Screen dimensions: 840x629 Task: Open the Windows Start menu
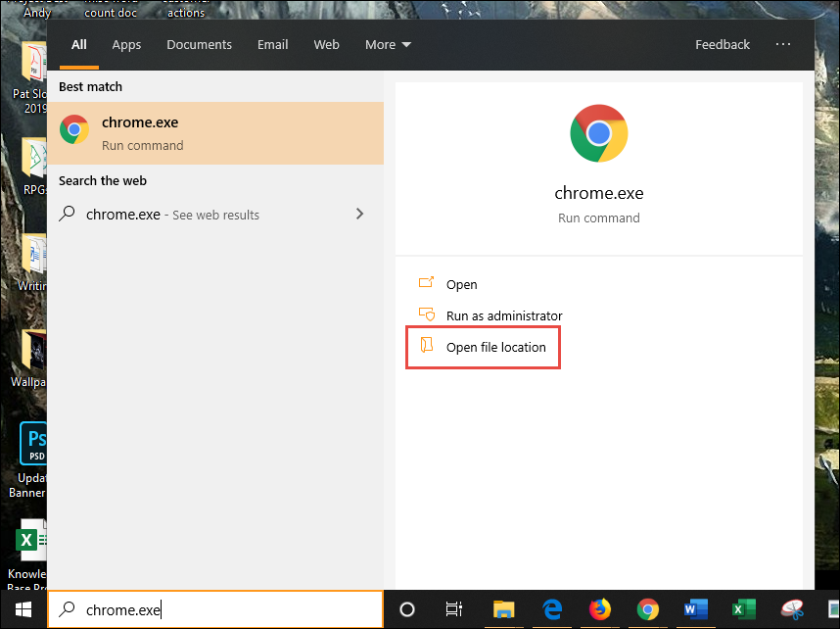pyautogui.click(x=23, y=609)
